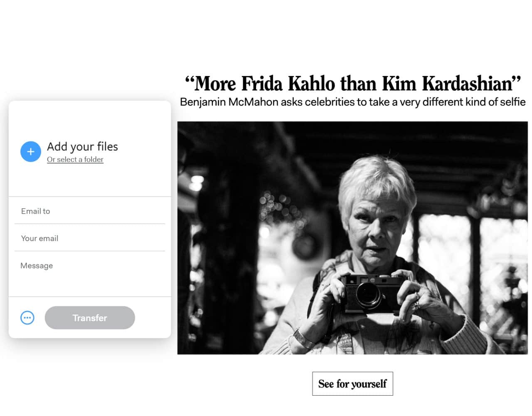Open transfer options via the three-dot icon
The width and height of the screenshot is (532, 416).
pos(27,318)
